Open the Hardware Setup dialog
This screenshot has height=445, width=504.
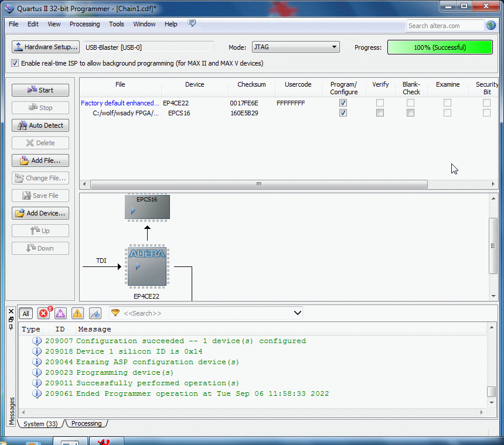[45, 47]
